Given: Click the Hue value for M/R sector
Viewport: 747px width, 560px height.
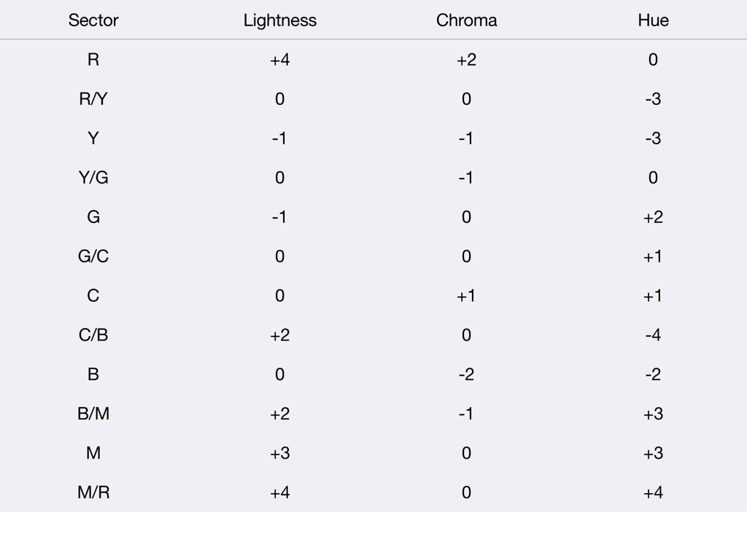Looking at the screenshot, I should [653, 492].
